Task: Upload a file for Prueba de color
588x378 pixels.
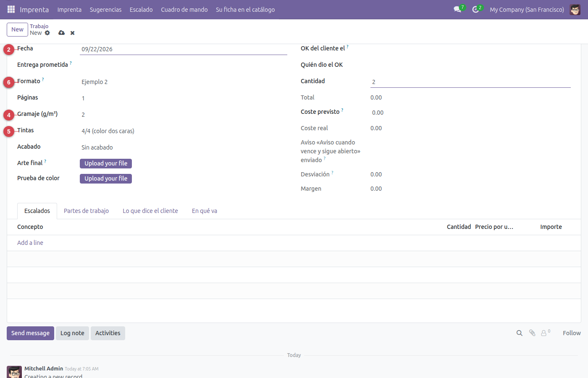Action: coord(106,178)
